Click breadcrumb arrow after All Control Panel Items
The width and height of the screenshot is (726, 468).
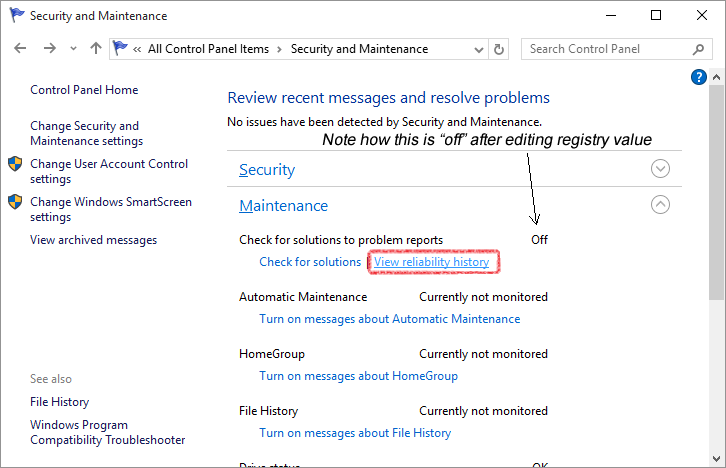(279, 50)
